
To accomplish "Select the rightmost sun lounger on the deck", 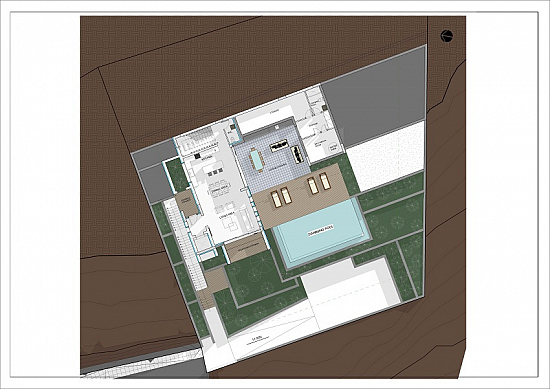I will point(325,182).
